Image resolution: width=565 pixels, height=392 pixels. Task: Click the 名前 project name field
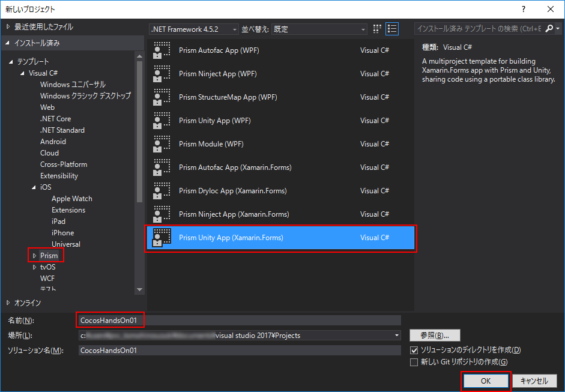click(x=240, y=321)
